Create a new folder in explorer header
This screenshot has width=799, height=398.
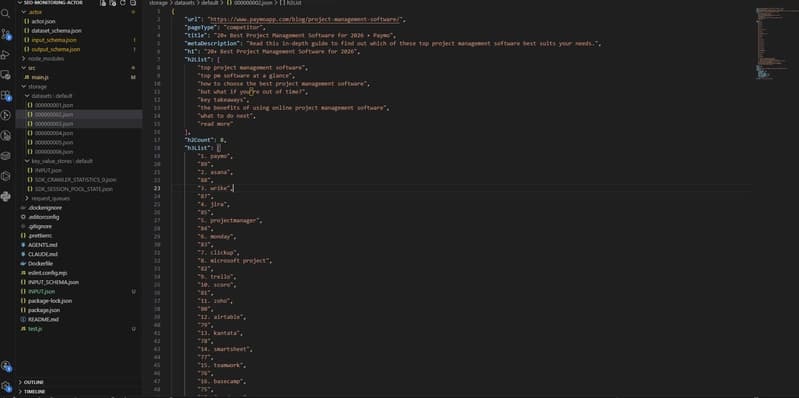[113, 3]
